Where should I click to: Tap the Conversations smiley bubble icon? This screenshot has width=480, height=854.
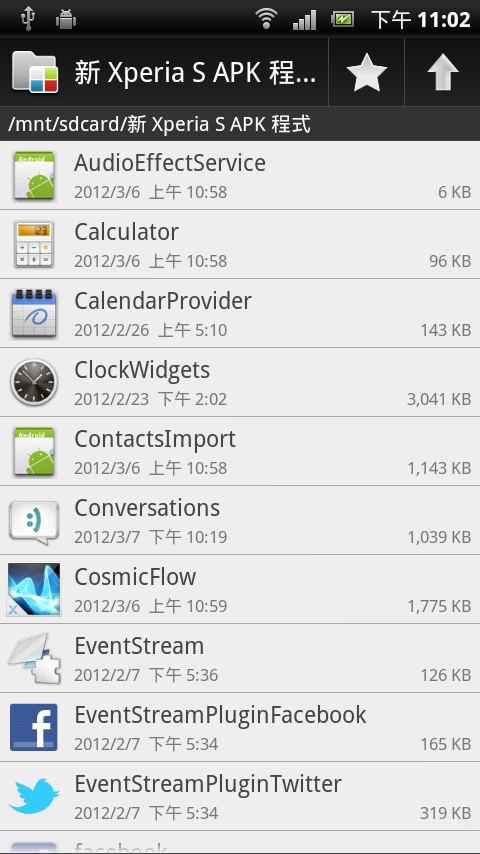pyautogui.click(x=34, y=521)
